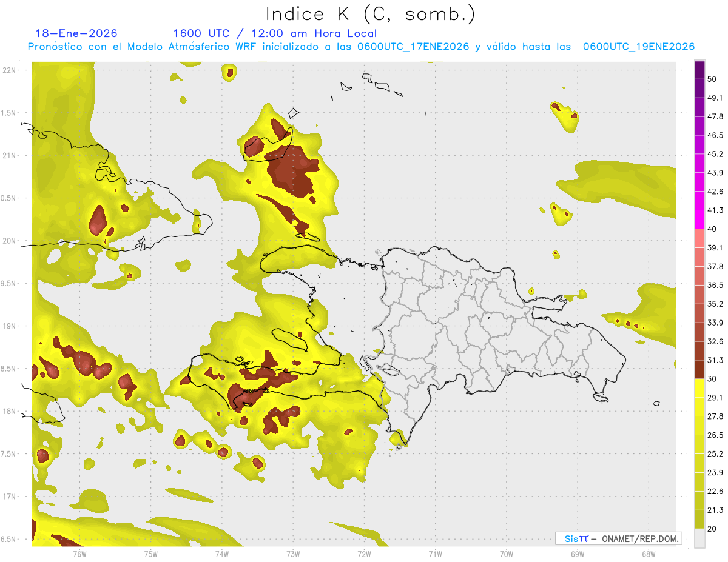Click the salmon colorbar swatch between 39.1 and 40
The height and width of the screenshot is (562, 728).
[x=699, y=238]
